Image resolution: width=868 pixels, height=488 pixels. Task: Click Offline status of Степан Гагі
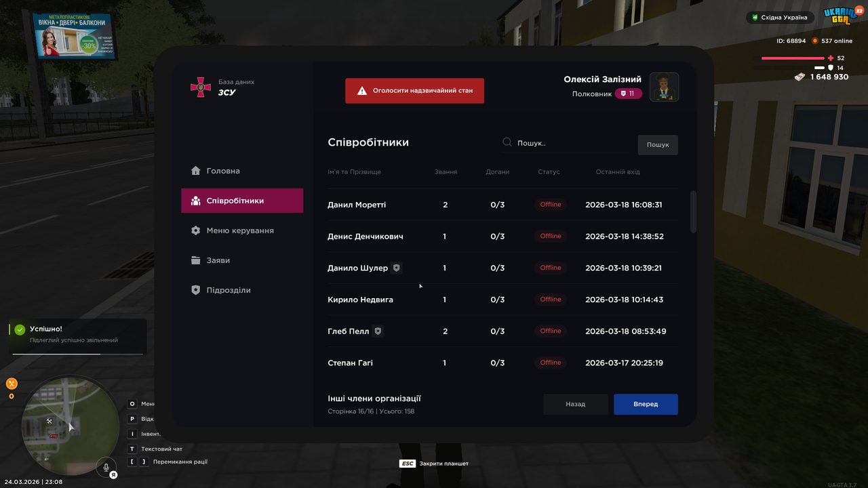[551, 363]
